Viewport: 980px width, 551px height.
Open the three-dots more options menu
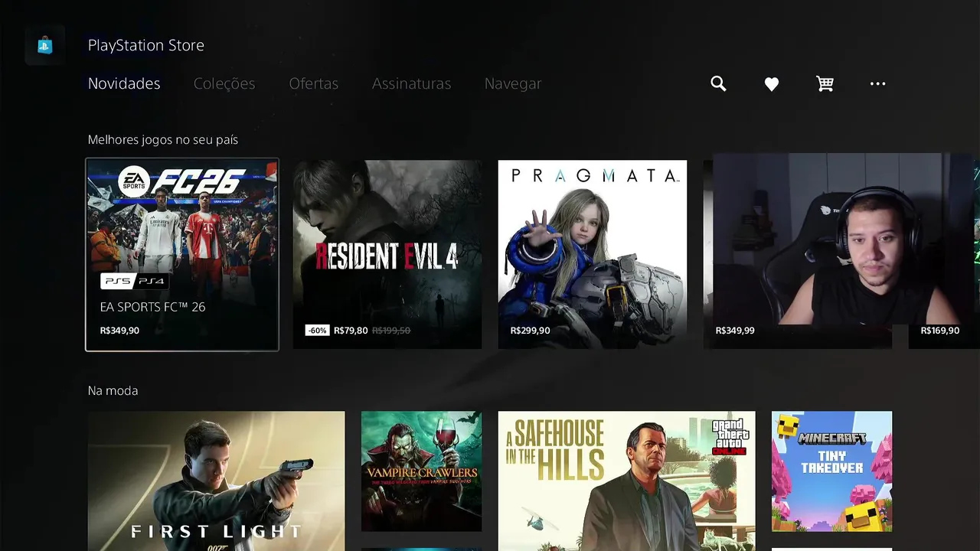point(878,83)
